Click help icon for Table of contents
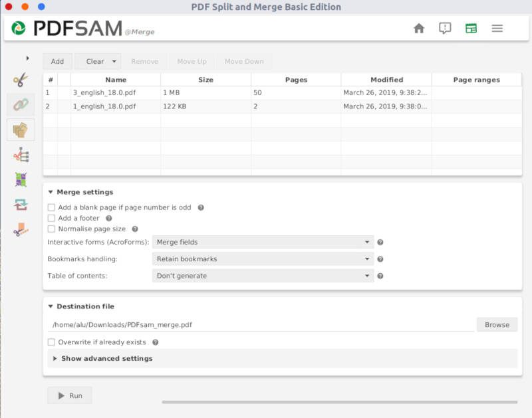This screenshot has width=532, height=418. (x=380, y=276)
